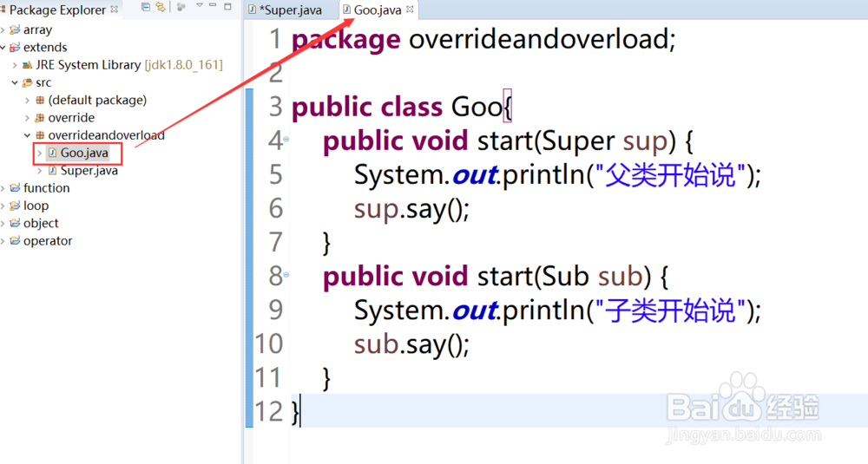Select JRE System Library [jdk1.8.0_161]
Viewport: 868px width, 464px height.
(x=129, y=65)
